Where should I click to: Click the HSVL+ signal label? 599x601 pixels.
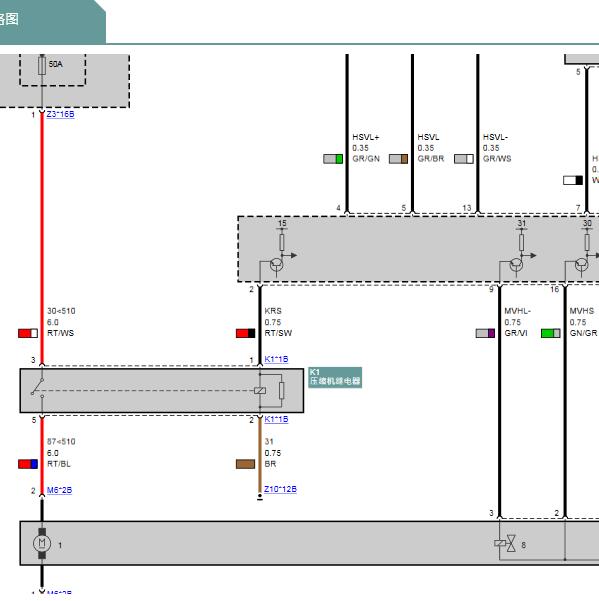tap(366, 137)
